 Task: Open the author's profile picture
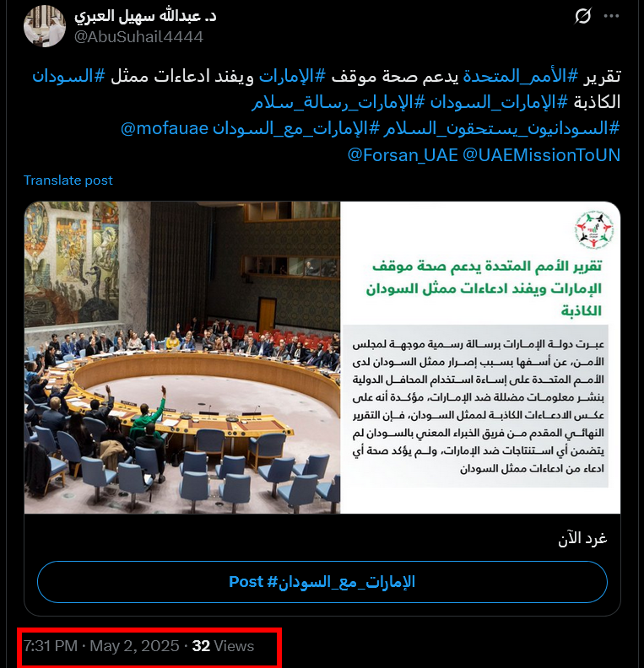[45, 26]
